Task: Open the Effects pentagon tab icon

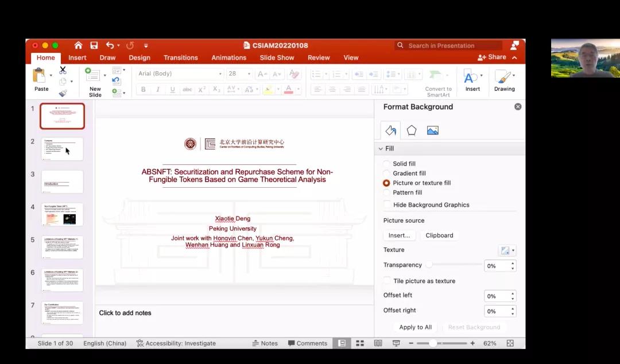Action: point(412,131)
